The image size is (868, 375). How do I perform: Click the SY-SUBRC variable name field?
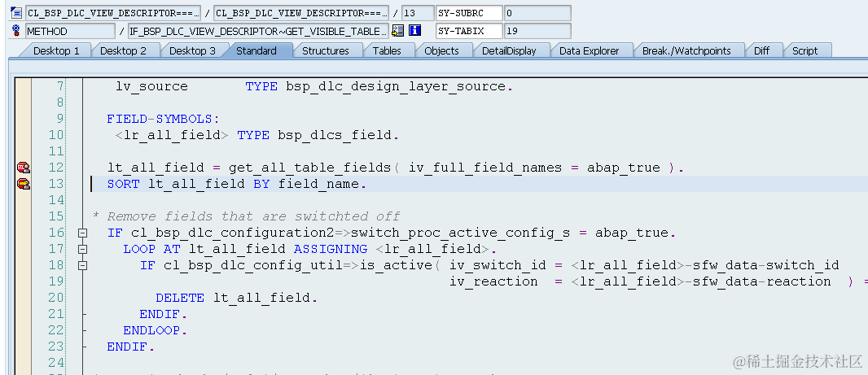(469, 13)
